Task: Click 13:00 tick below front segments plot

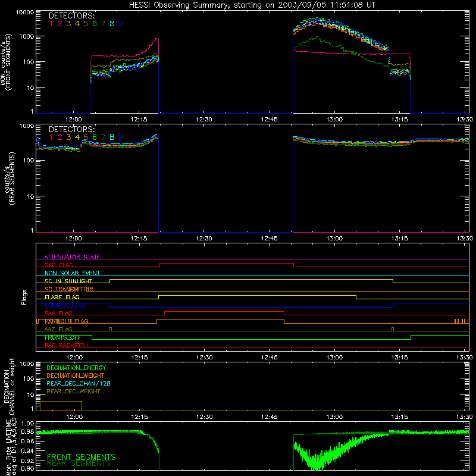Action: click(x=334, y=120)
